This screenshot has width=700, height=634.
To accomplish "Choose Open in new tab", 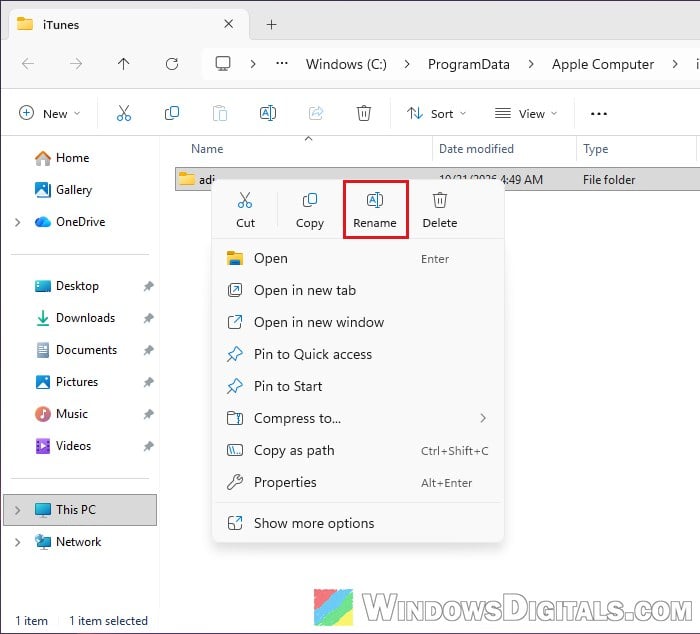I will pyautogui.click(x=358, y=291).
